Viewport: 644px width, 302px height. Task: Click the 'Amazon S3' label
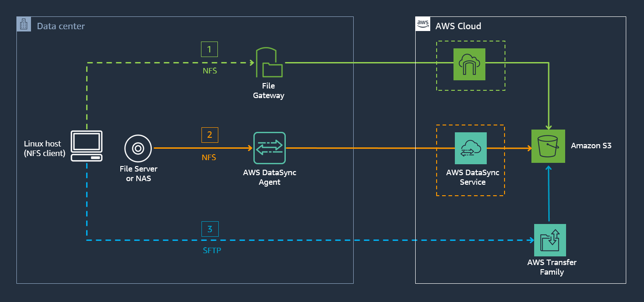[591, 146]
